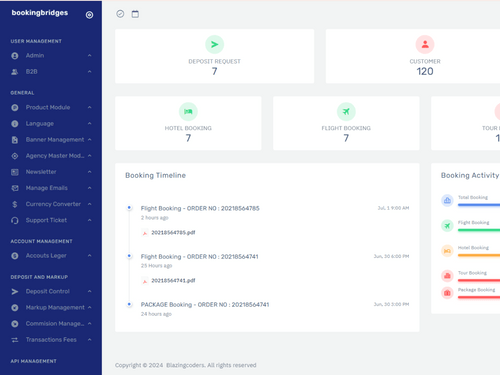This screenshot has width=500, height=375.
Task: Expand the Language chevron
Action: pyautogui.click(x=90, y=123)
